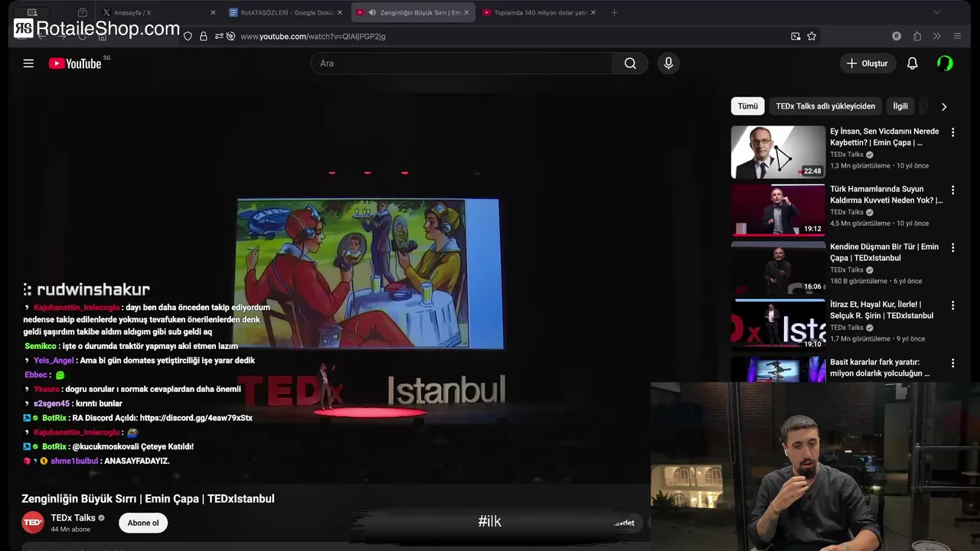Viewport: 980px width, 551px height.
Task: Close the Zenginliğin Büyük Sırrı tab
Action: click(x=466, y=12)
